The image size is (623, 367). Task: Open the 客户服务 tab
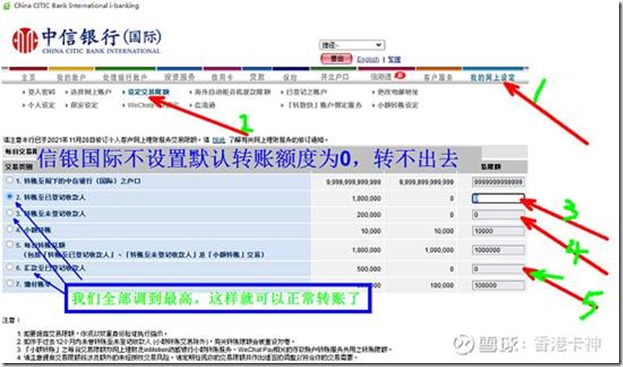coord(438,77)
